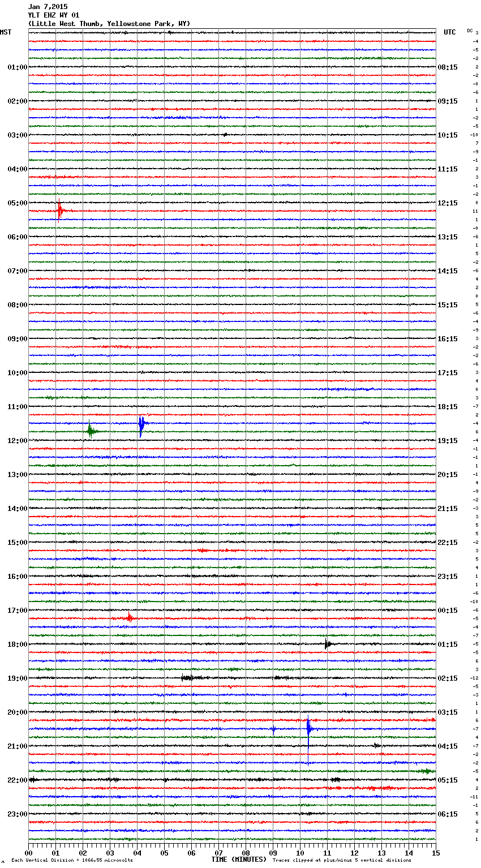
Task: Click the date header 'Jan 7,2015'
Action: 48,7
